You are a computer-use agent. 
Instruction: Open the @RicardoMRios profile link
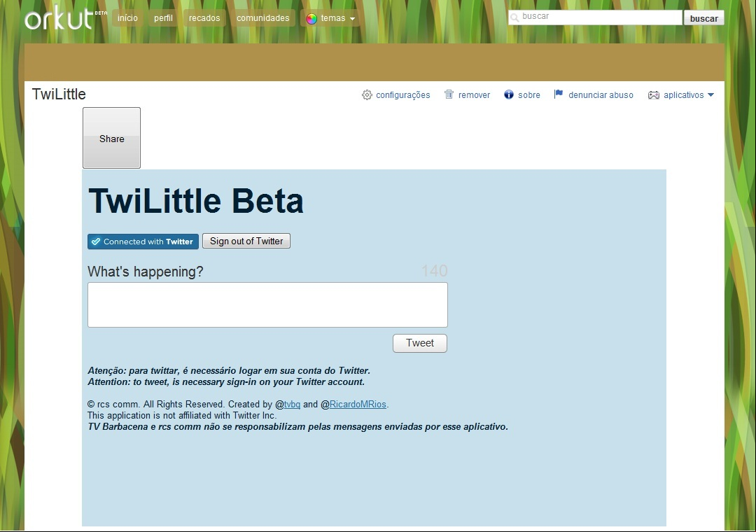pos(358,404)
